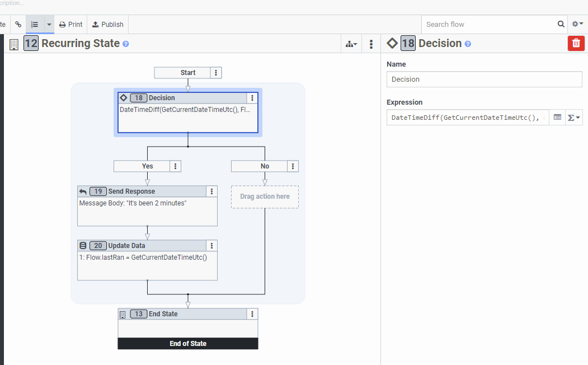Click help icon next to Decision title
Image resolution: width=588 pixels, height=365 pixels.
(x=468, y=44)
